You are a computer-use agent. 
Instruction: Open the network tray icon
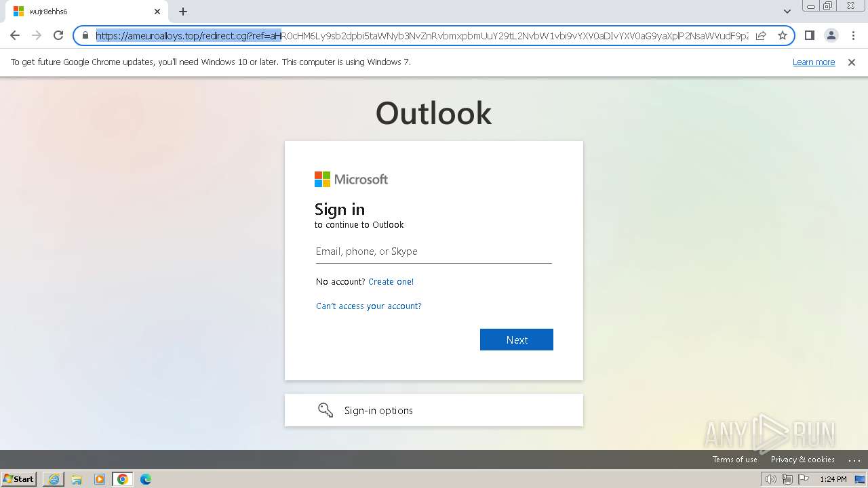pos(787,479)
